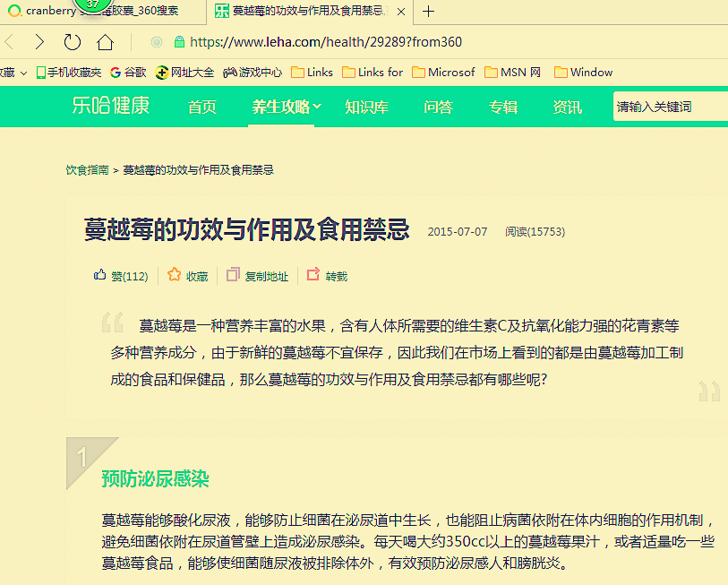Click the 乐哈健康 site logo
This screenshot has height=585, width=728.
[x=111, y=106]
